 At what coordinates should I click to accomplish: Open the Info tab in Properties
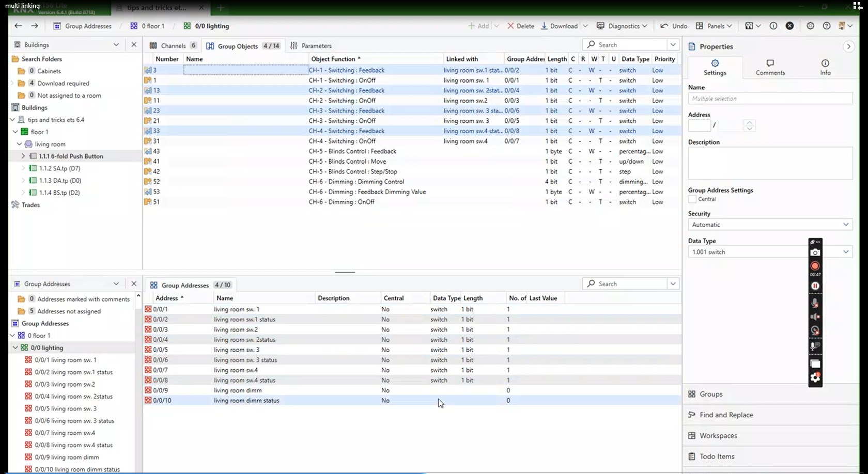pyautogui.click(x=825, y=67)
